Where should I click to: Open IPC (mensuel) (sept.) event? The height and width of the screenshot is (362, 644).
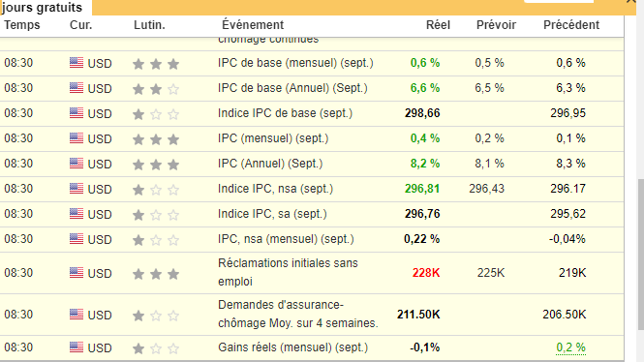pos(273,138)
